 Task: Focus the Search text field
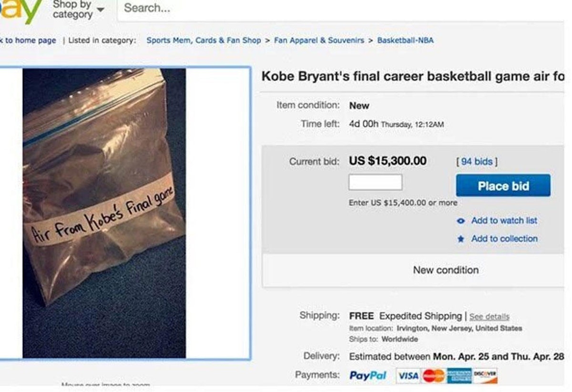coord(334,9)
